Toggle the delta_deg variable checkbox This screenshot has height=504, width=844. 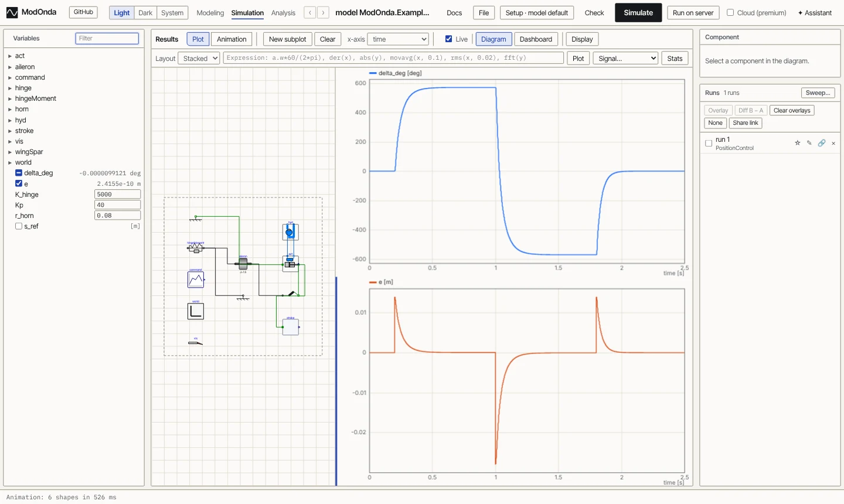pyautogui.click(x=19, y=173)
